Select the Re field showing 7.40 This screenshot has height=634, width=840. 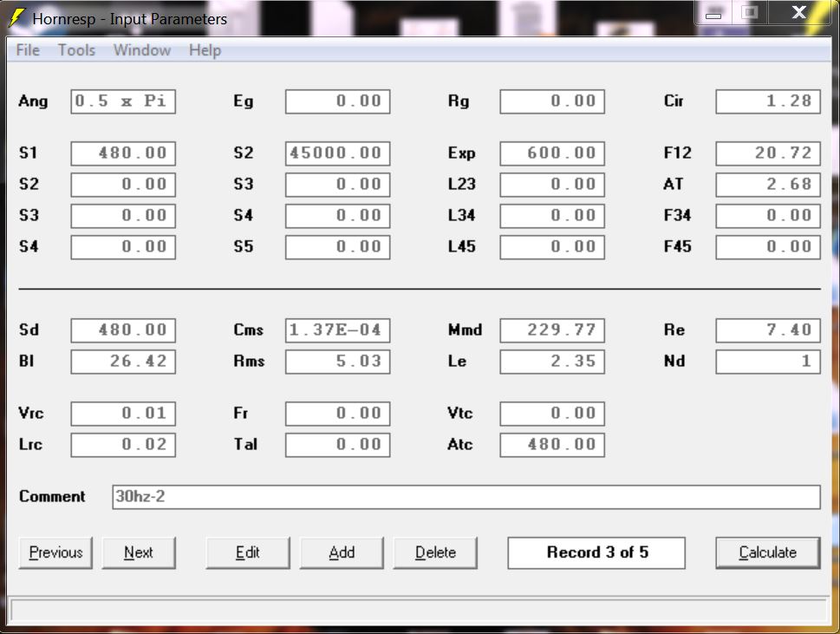pyautogui.click(x=768, y=330)
